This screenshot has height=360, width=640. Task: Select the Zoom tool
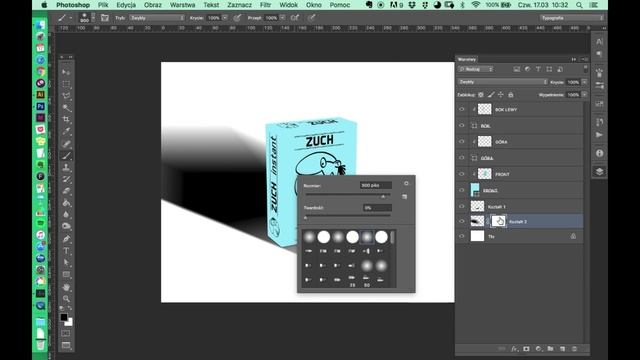click(x=66, y=299)
